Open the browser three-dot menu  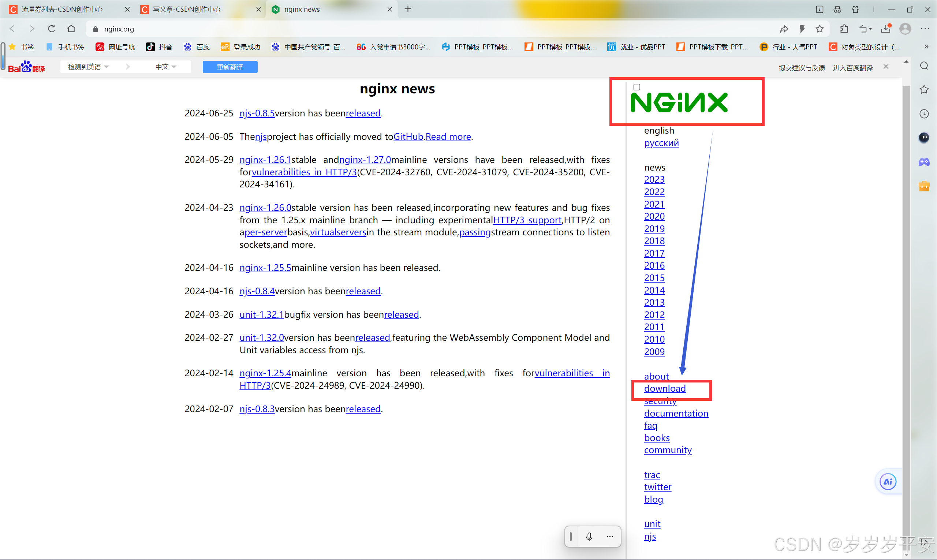tap(925, 29)
